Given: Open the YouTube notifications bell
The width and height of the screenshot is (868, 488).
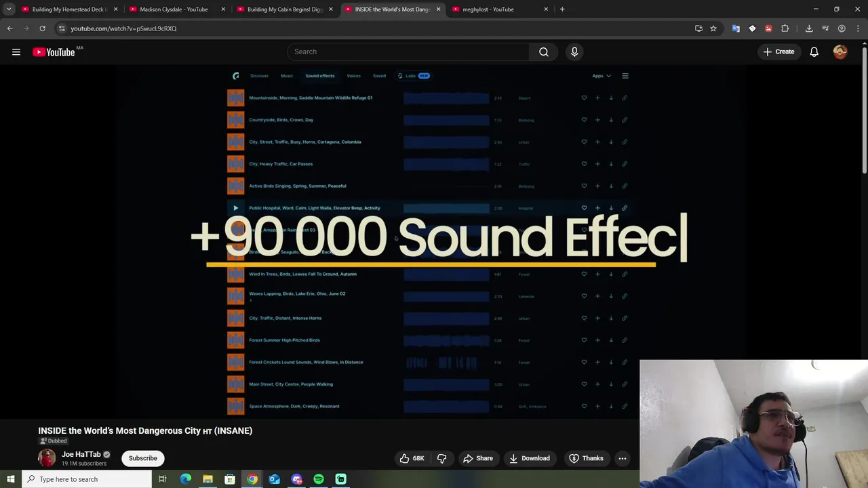Looking at the screenshot, I should [x=814, y=52].
